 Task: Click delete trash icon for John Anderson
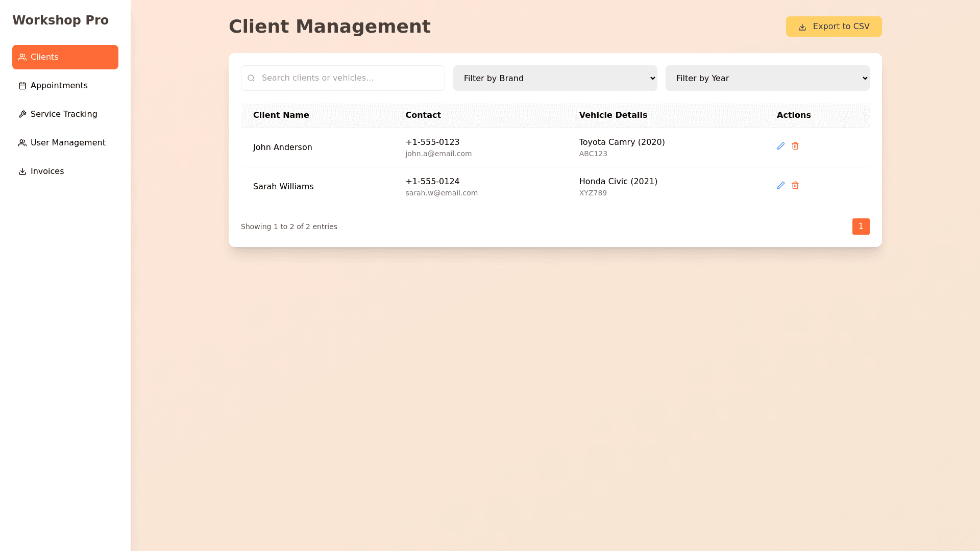click(795, 146)
